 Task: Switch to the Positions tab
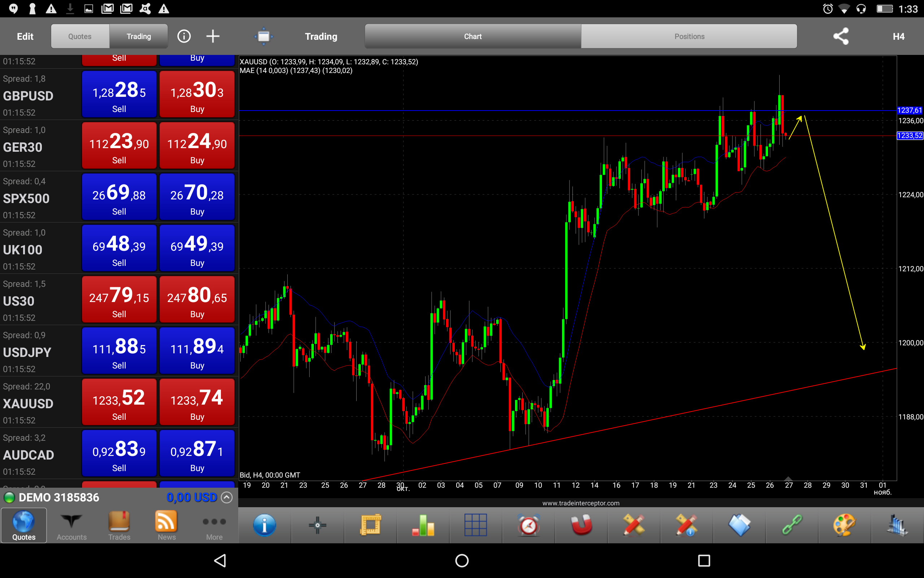(689, 36)
